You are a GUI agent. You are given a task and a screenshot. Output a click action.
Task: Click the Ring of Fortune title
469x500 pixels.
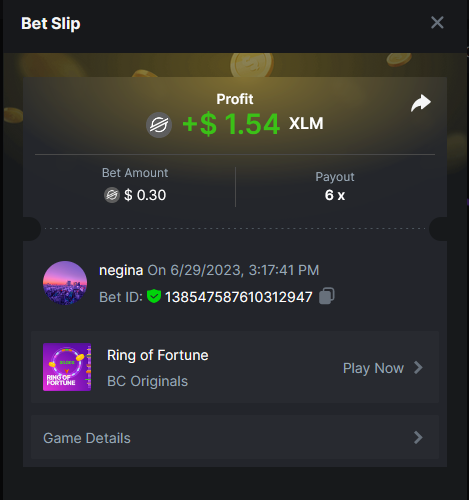click(158, 355)
